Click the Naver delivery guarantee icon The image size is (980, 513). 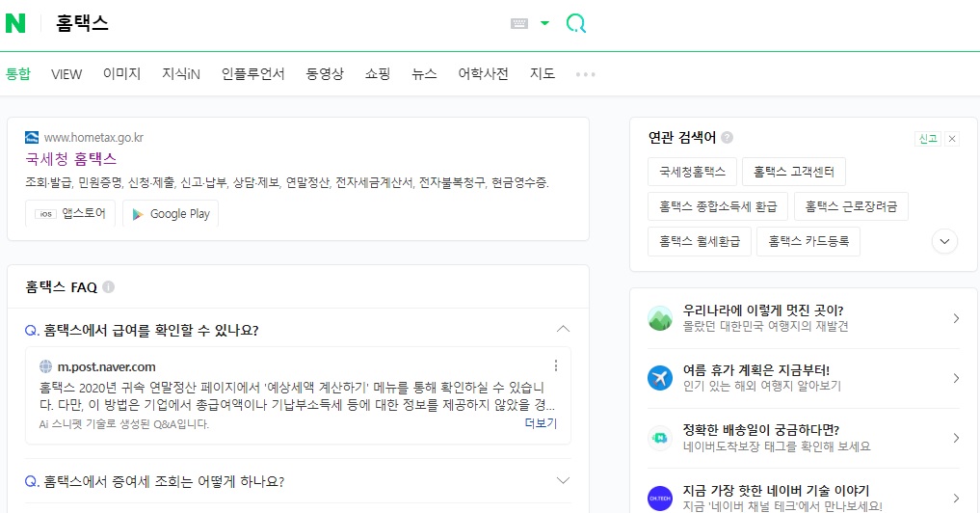[x=660, y=438]
